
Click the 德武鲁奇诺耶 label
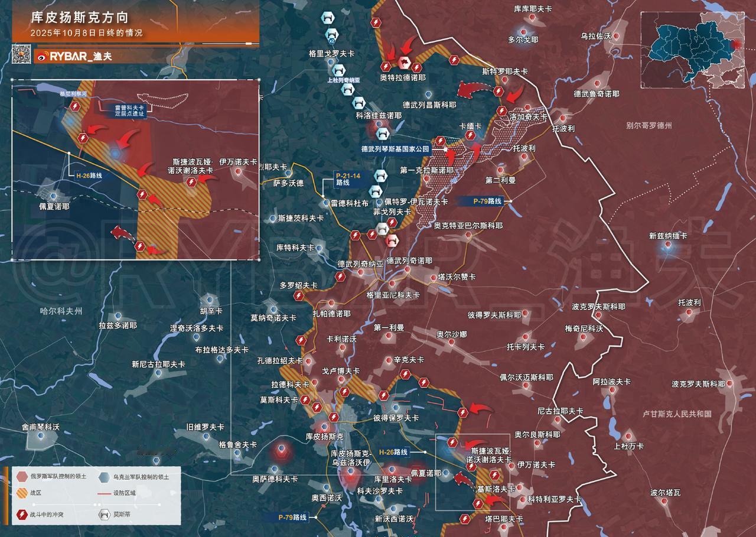pyautogui.click(x=597, y=93)
